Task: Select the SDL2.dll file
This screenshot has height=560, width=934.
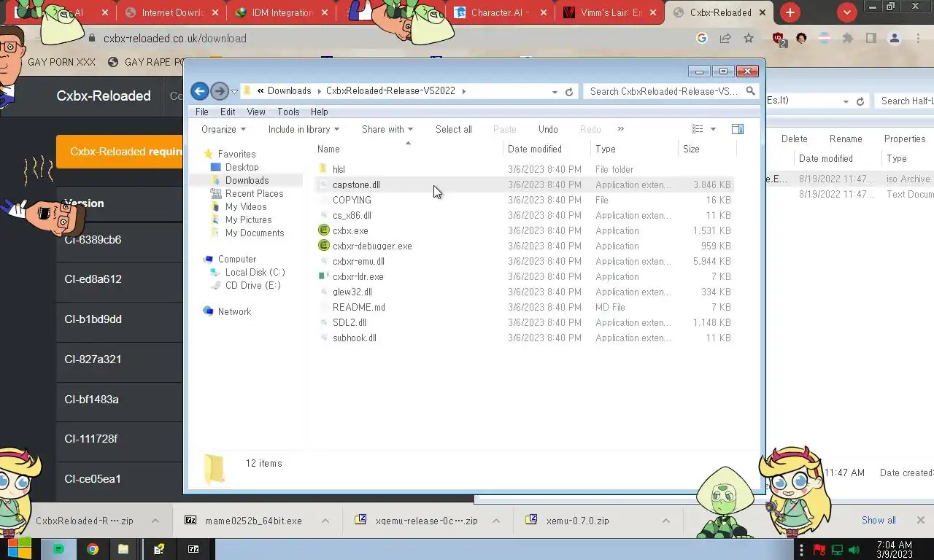Action: coord(350,322)
